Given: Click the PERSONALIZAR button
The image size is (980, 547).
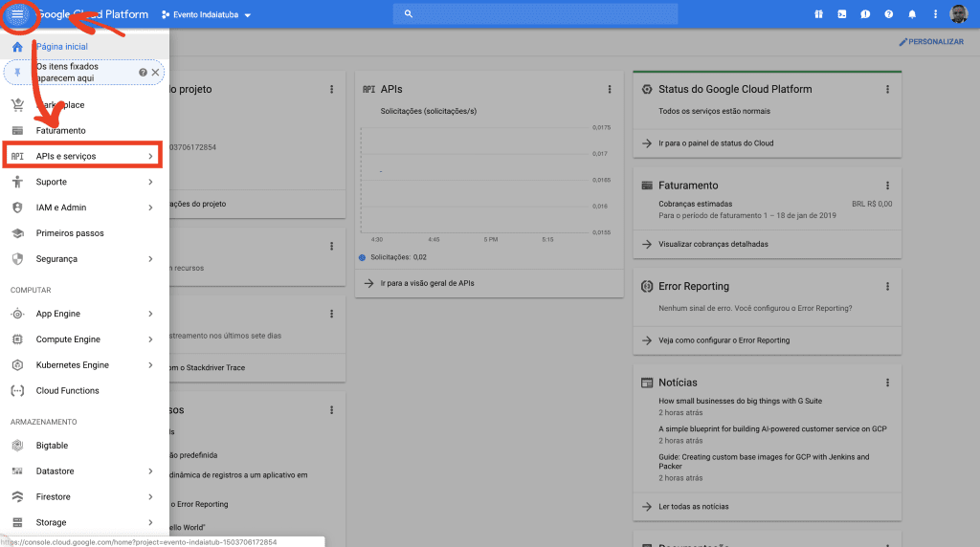Looking at the screenshot, I should pyautogui.click(x=930, y=42).
